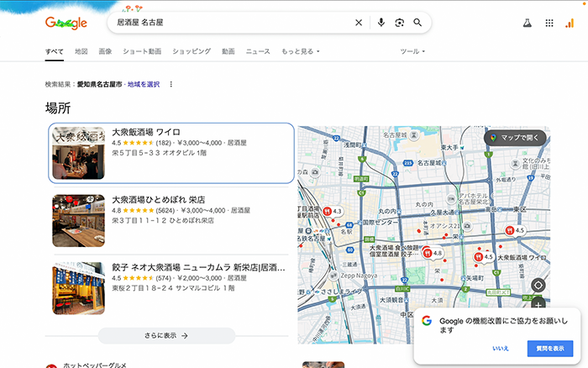Click address 栄５丁目５−３３ オオタビル 1階
The image size is (588, 368).
(160, 153)
